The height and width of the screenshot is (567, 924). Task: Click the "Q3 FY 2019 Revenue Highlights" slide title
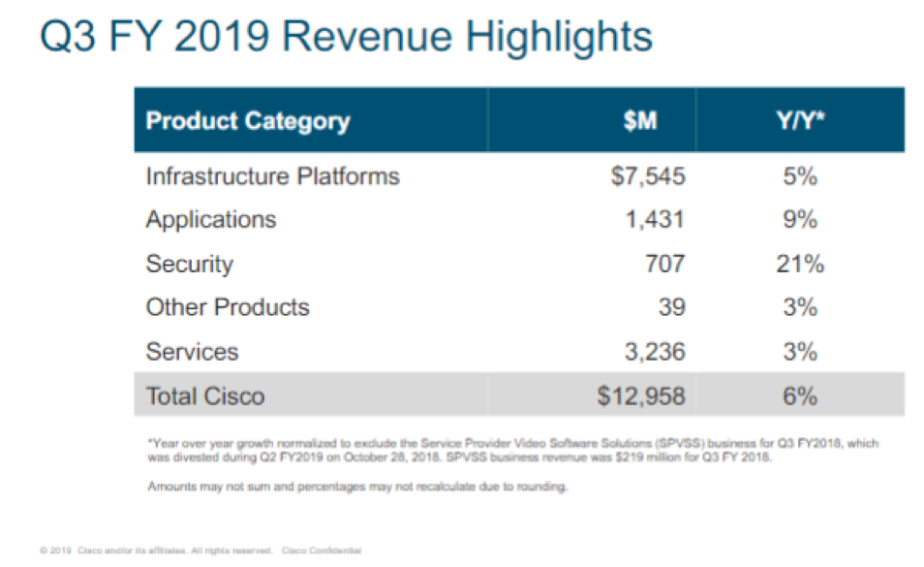(344, 38)
